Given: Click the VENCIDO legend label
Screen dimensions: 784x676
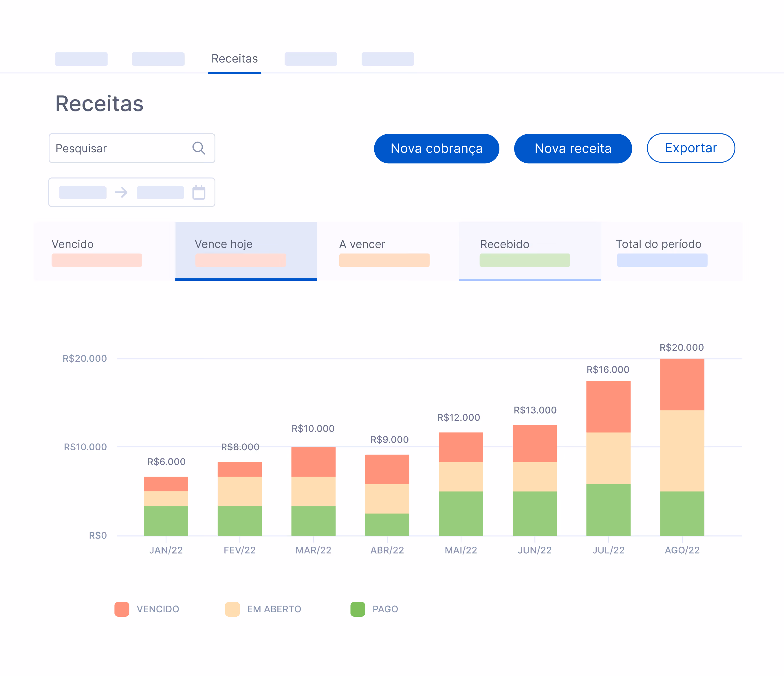Looking at the screenshot, I should coord(158,609).
